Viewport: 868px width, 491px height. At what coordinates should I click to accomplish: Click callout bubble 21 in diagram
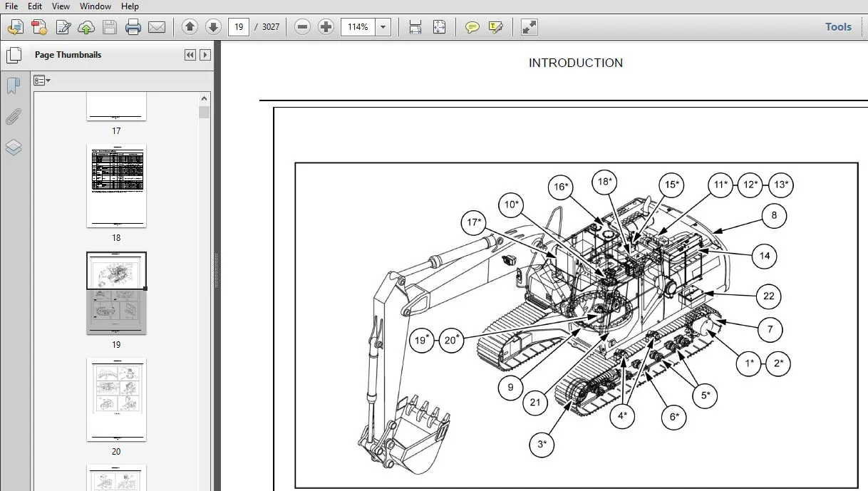click(535, 402)
